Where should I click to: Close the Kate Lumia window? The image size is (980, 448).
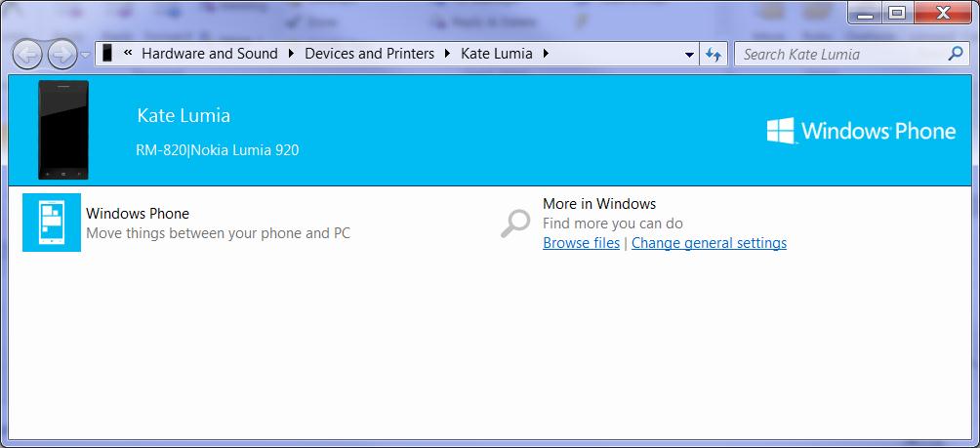tap(945, 13)
